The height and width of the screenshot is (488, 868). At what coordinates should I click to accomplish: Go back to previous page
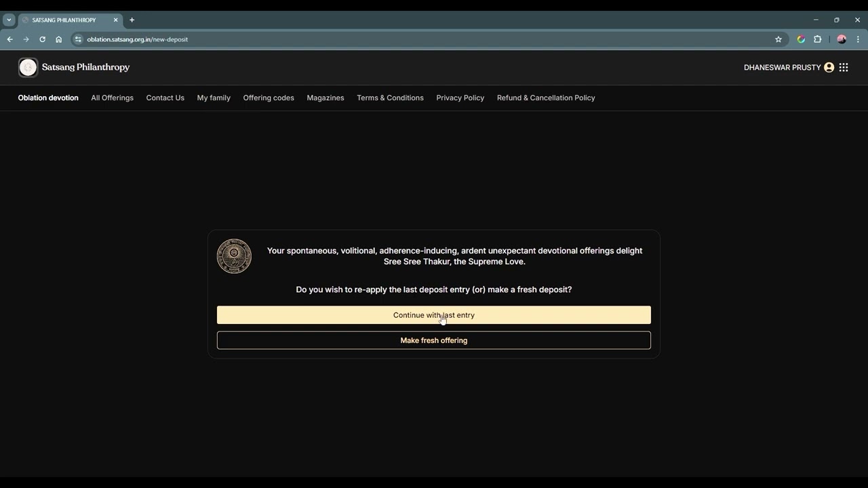(x=9, y=39)
